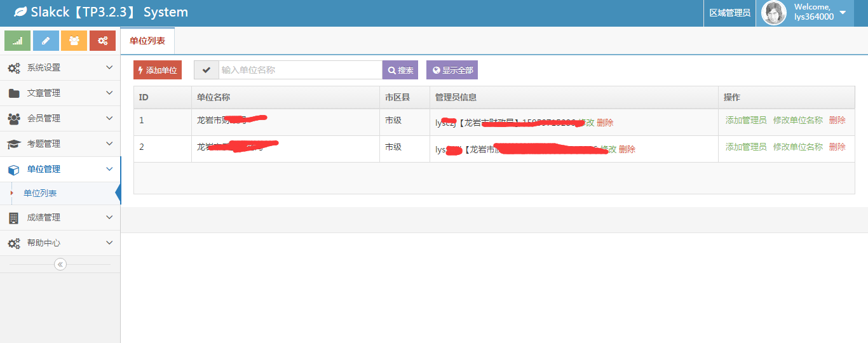This screenshot has width=868, height=343.
Task: Click the 添加单位 button
Action: pos(158,70)
